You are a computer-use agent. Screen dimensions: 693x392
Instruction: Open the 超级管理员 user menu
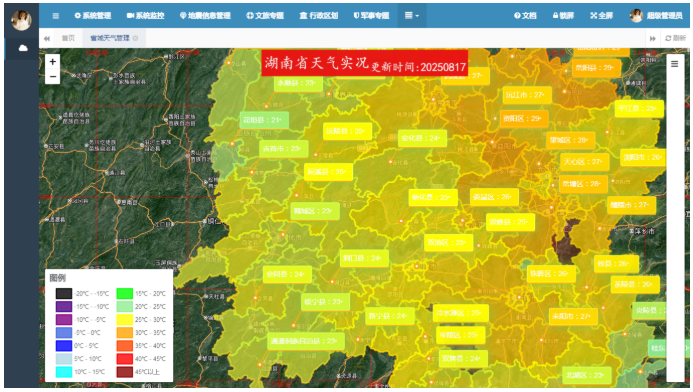pyautogui.click(x=656, y=16)
